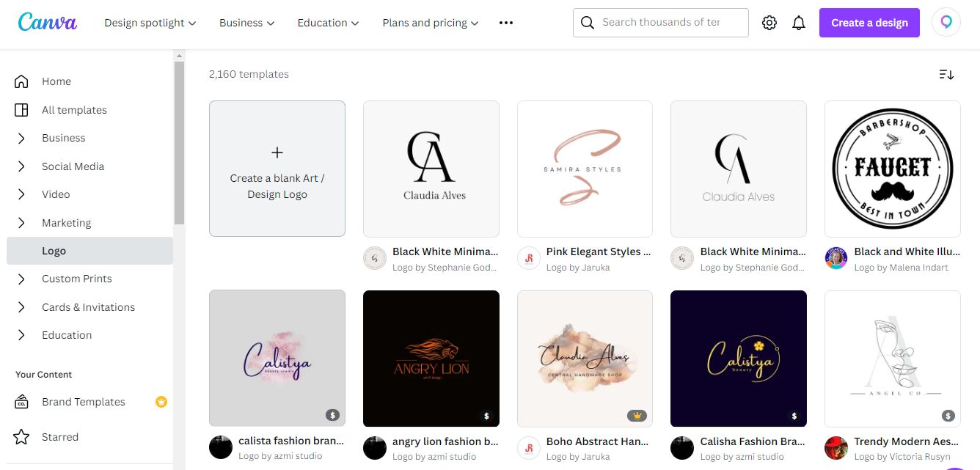Create a blank Art / Design Logo
Screen dimensions: 980x470
(277, 169)
